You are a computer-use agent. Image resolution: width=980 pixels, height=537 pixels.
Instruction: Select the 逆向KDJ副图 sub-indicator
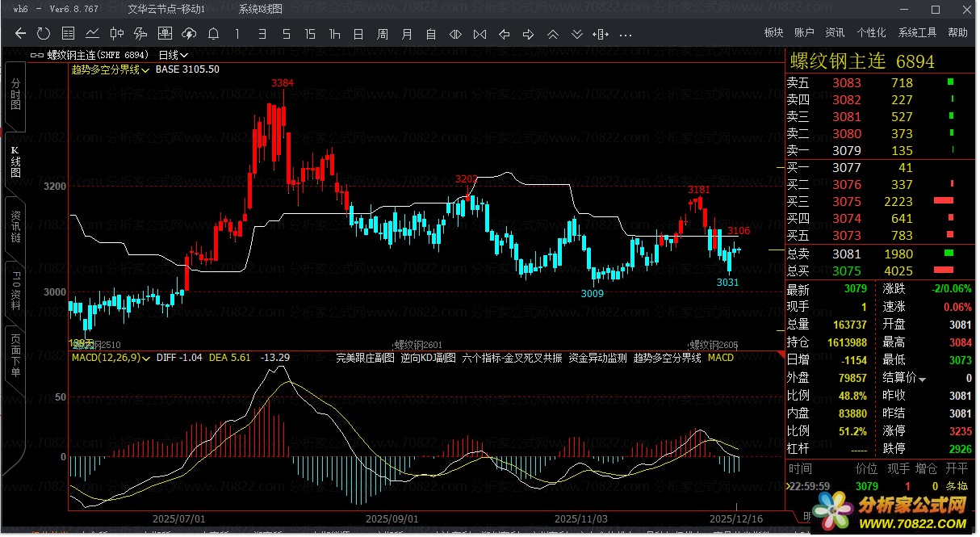(428, 357)
